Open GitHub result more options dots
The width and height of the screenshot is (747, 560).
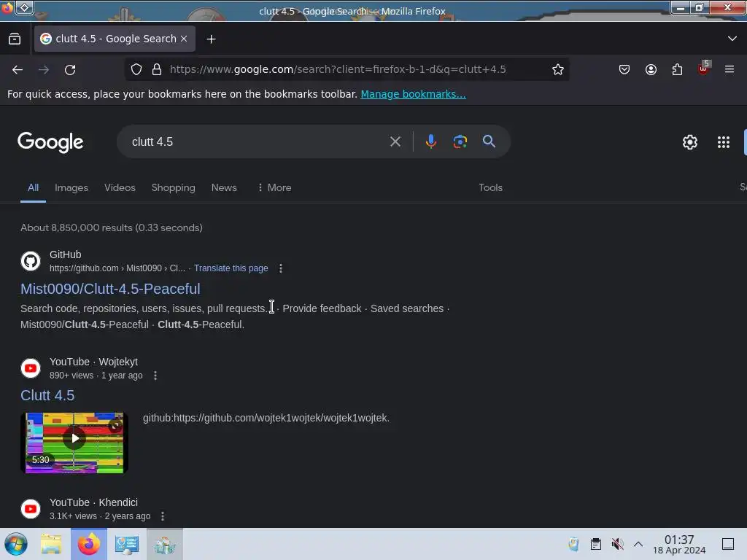click(x=281, y=268)
